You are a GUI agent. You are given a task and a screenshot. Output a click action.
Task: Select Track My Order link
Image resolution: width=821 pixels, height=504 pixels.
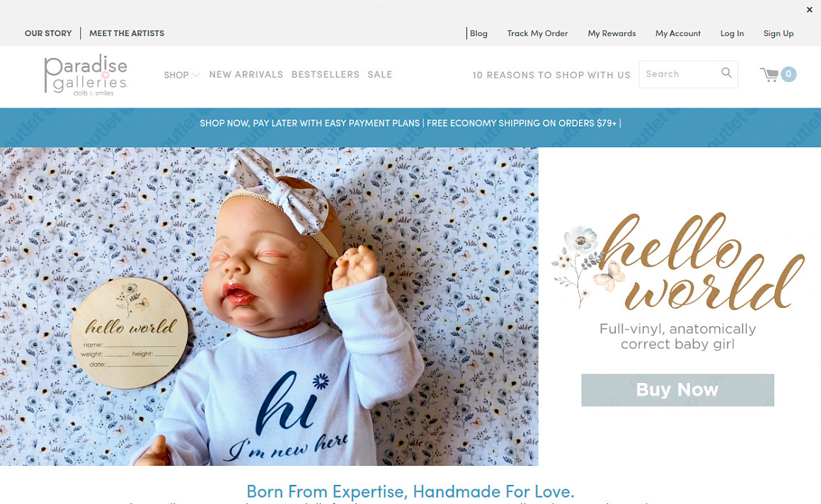(537, 33)
